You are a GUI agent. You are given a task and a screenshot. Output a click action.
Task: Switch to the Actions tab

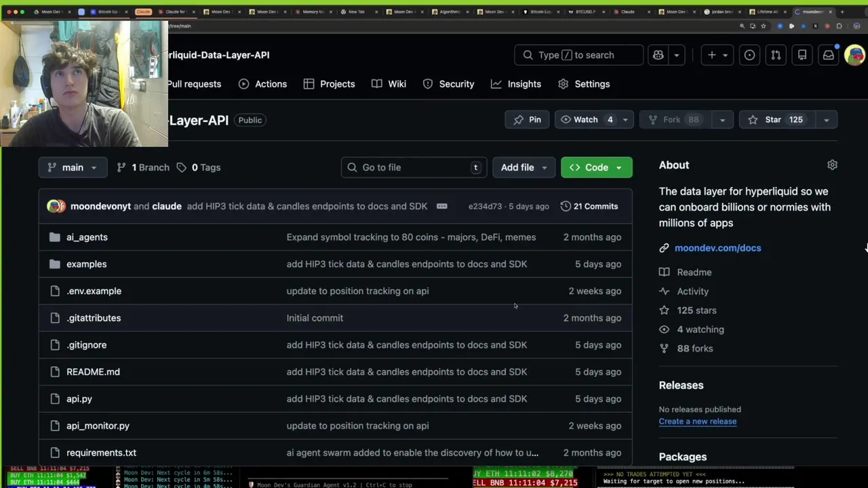pos(262,84)
